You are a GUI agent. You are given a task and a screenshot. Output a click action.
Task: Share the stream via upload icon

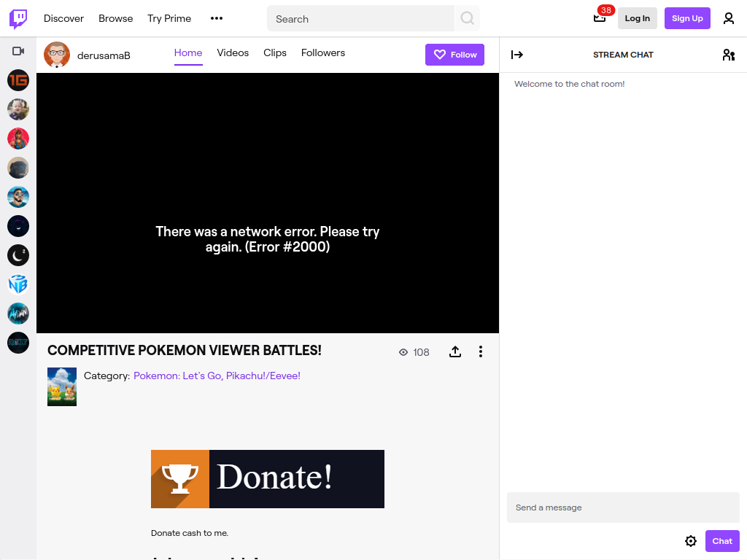point(455,352)
